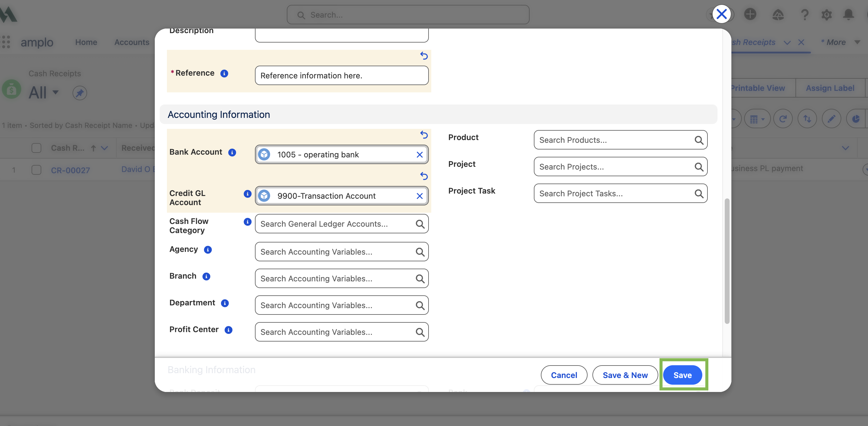Click the search icon in Agency field

pos(420,252)
